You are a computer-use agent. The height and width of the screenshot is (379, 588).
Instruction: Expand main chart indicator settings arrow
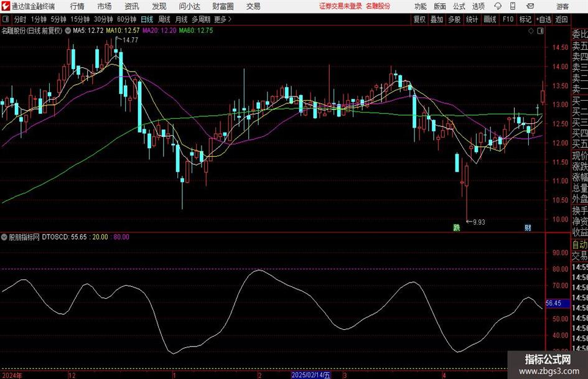coord(68,30)
